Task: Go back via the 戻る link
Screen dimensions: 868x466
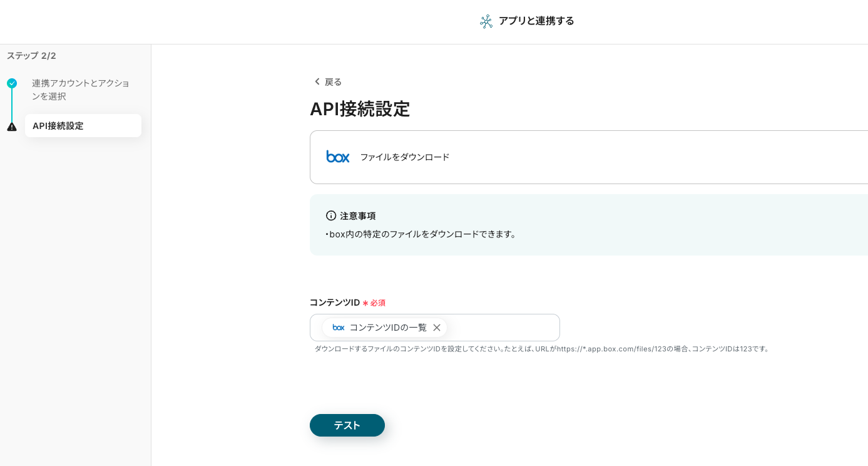Action: pos(333,82)
